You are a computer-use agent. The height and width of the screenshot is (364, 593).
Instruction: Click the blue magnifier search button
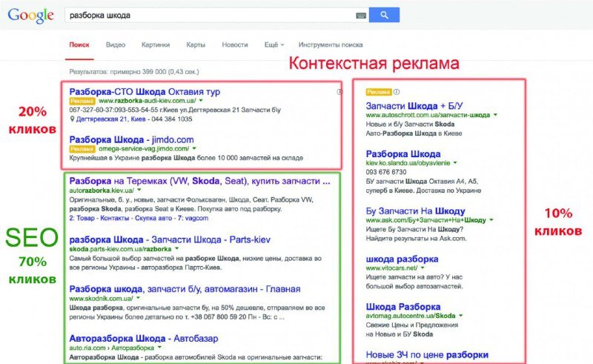point(384,15)
